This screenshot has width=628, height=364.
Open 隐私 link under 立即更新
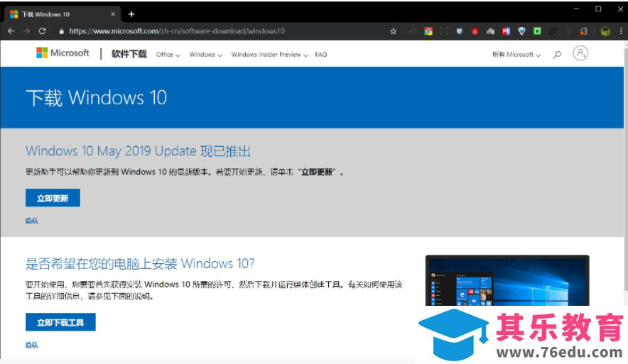(x=32, y=221)
